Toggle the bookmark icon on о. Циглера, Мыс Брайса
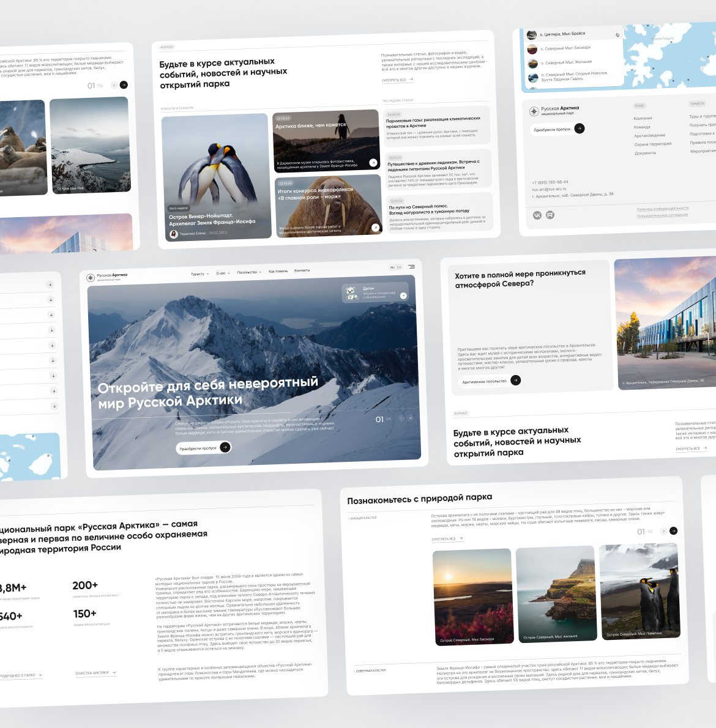Image resolution: width=716 pixels, height=728 pixels. tap(617, 35)
